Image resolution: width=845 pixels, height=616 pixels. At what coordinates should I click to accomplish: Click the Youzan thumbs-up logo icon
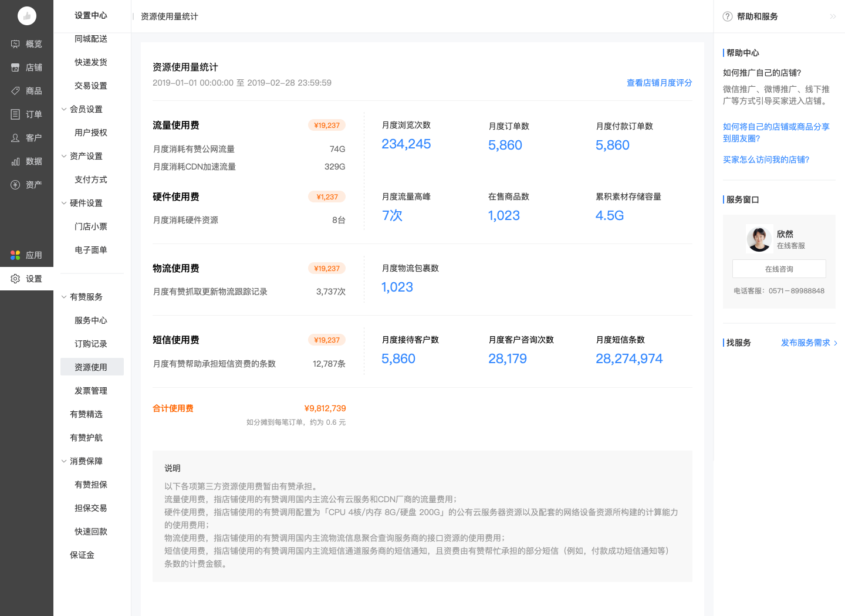(x=26, y=16)
